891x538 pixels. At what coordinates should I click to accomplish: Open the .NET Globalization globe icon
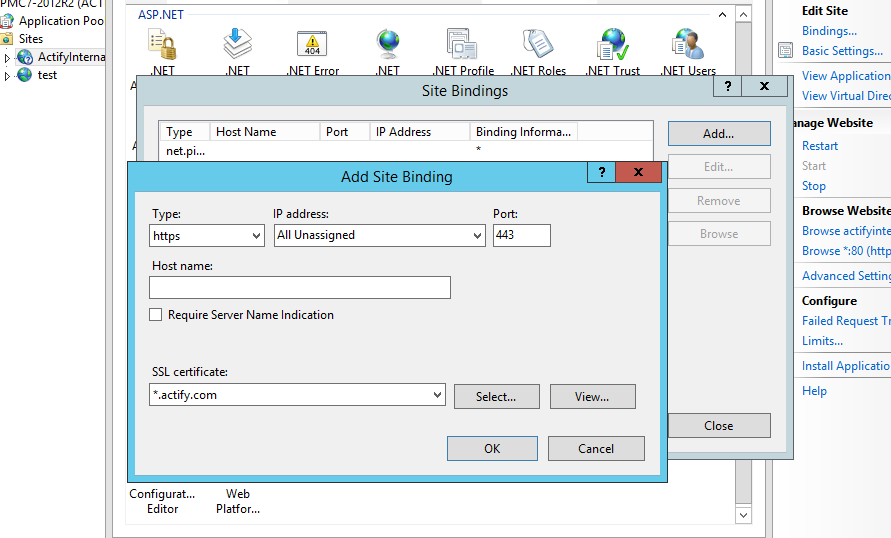388,46
